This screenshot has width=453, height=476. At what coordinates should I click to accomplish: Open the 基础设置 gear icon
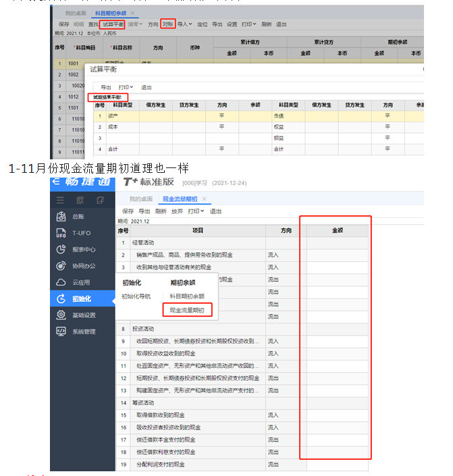point(61,315)
